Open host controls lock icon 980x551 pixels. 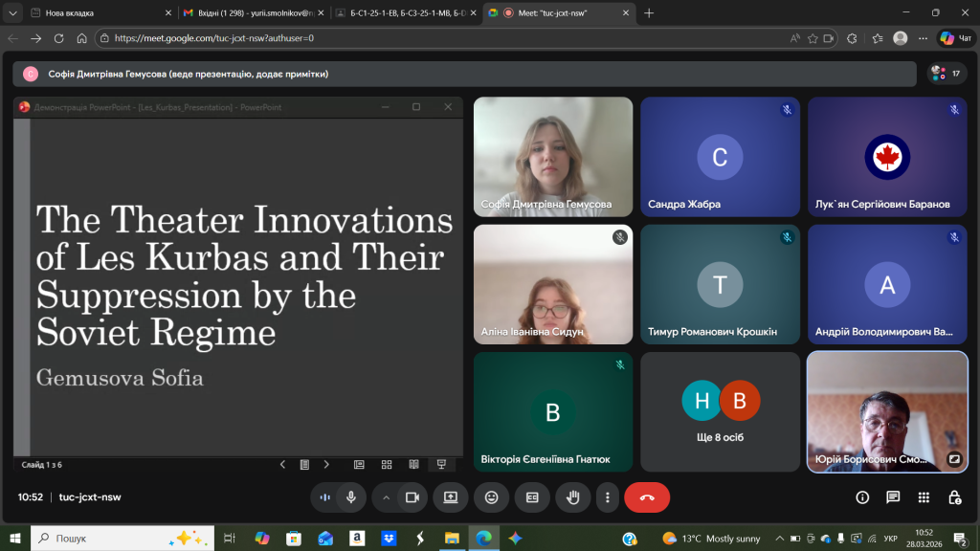pos(954,497)
